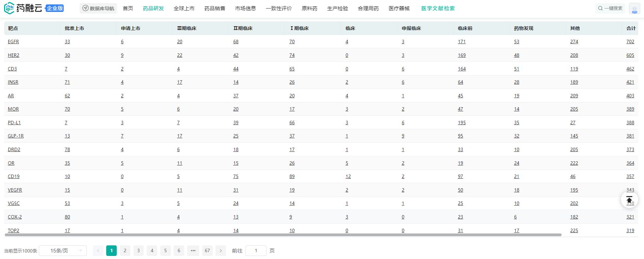Open the 15条/页 page size dropdown

point(63,251)
